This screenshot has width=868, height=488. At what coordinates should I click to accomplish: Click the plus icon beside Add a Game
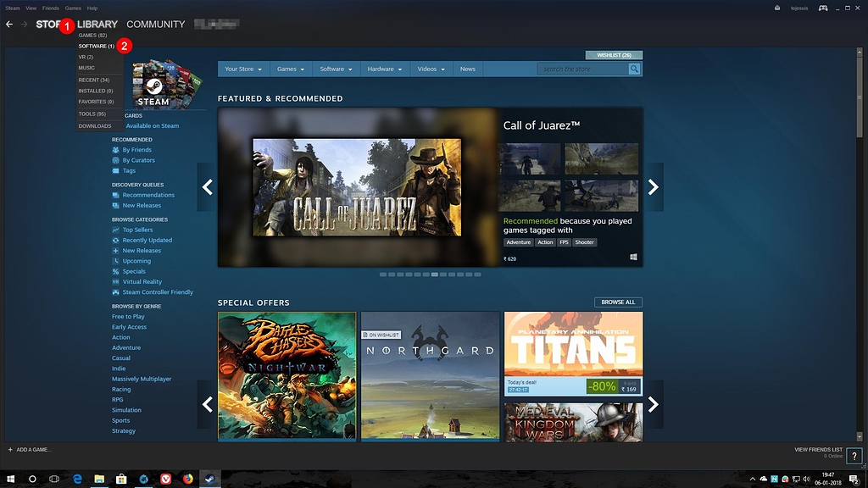[x=10, y=450]
